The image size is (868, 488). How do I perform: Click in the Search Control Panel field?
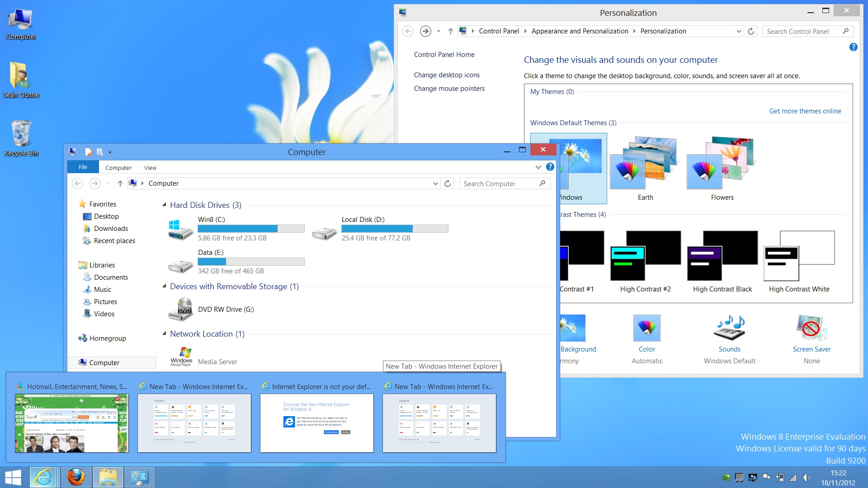[x=803, y=31]
